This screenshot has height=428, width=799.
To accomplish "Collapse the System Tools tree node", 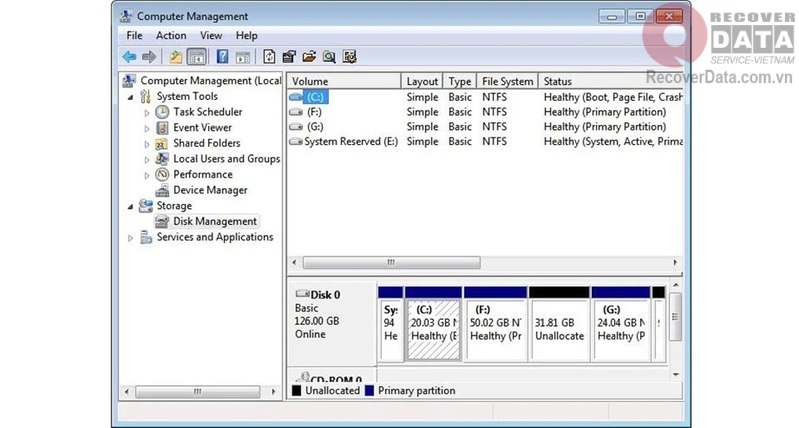I will 130,97.
